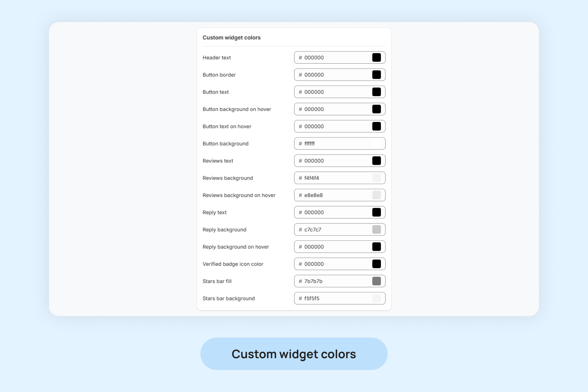The width and height of the screenshot is (588, 392).
Task: Click the Button text black swatch
Action: 376,92
